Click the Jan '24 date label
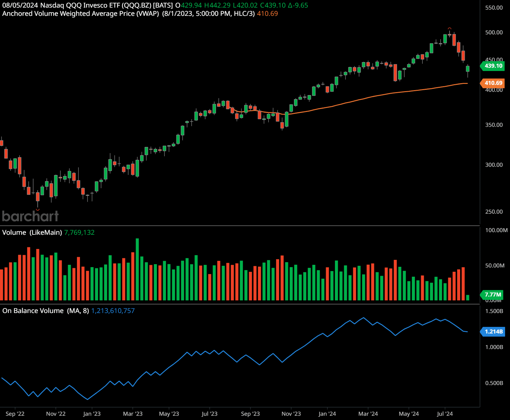The image size is (510, 420). click(327, 414)
